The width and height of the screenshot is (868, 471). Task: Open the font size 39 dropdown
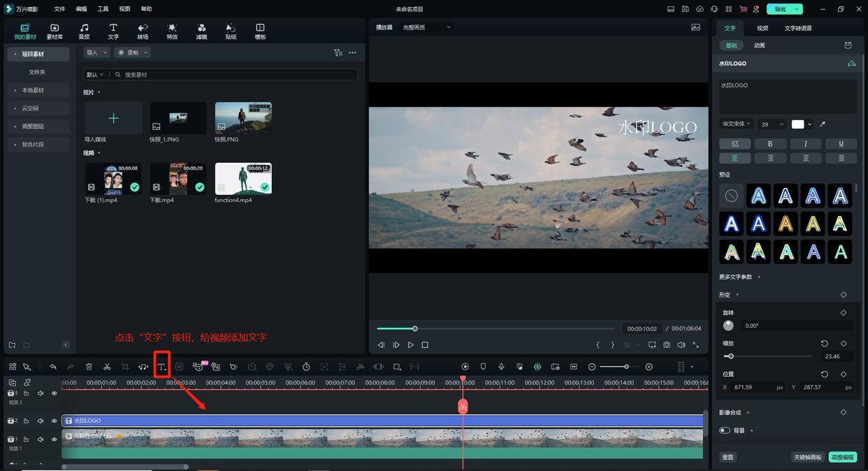pyautogui.click(x=773, y=124)
